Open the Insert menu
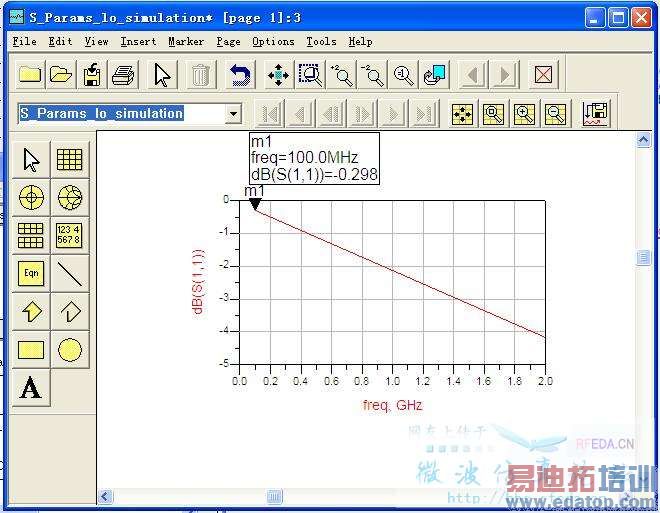The height and width of the screenshot is (513, 660). (138, 42)
